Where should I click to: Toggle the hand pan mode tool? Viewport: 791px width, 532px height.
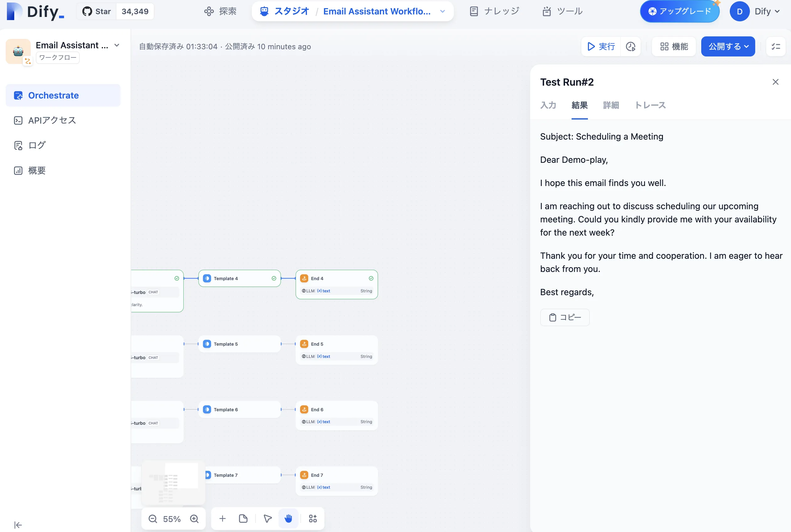pyautogui.click(x=288, y=519)
